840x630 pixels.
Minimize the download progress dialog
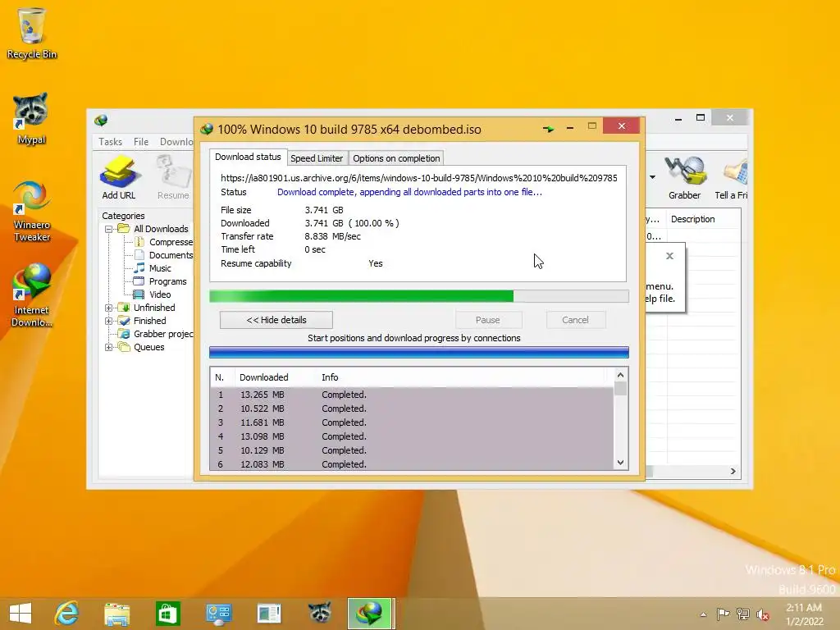coord(570,128)
